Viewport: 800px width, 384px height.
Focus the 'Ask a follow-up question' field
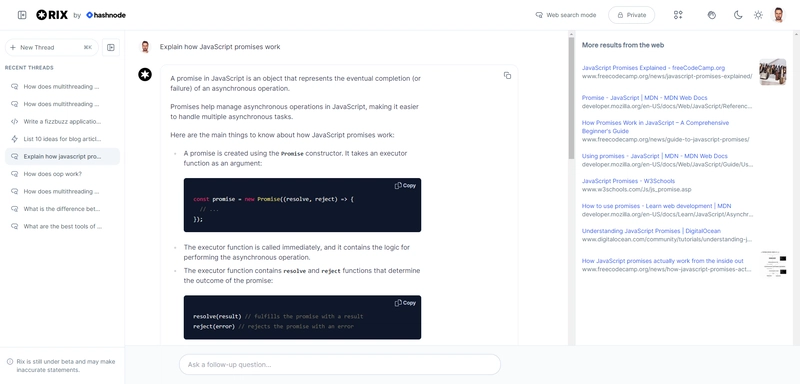pos(340,365)
